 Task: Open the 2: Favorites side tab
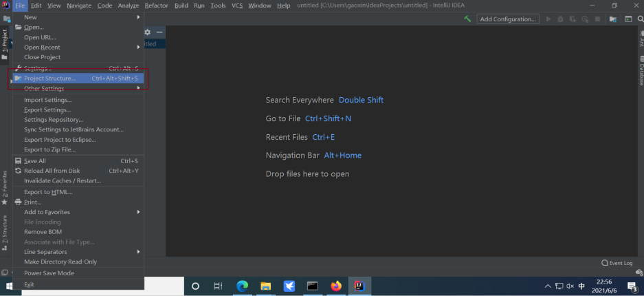(5, 186)
